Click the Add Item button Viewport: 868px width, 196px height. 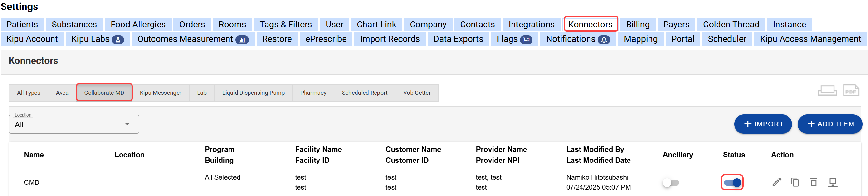[830, 124]
